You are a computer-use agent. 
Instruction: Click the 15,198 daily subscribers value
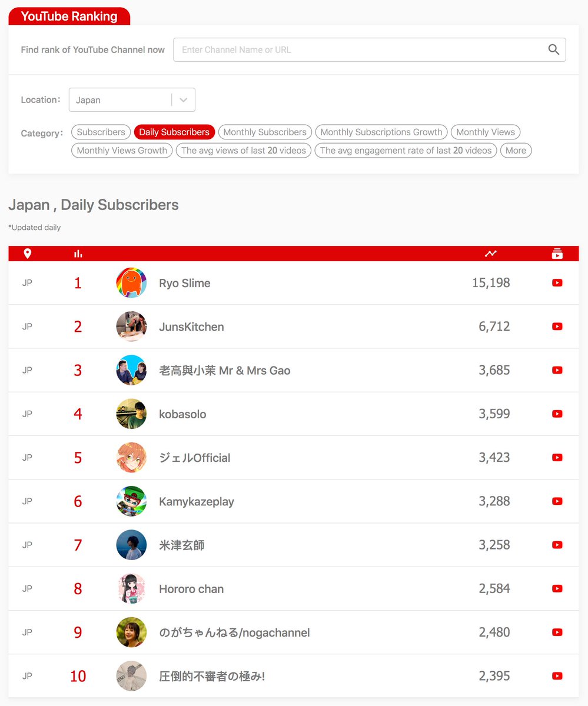pos(491,283)
